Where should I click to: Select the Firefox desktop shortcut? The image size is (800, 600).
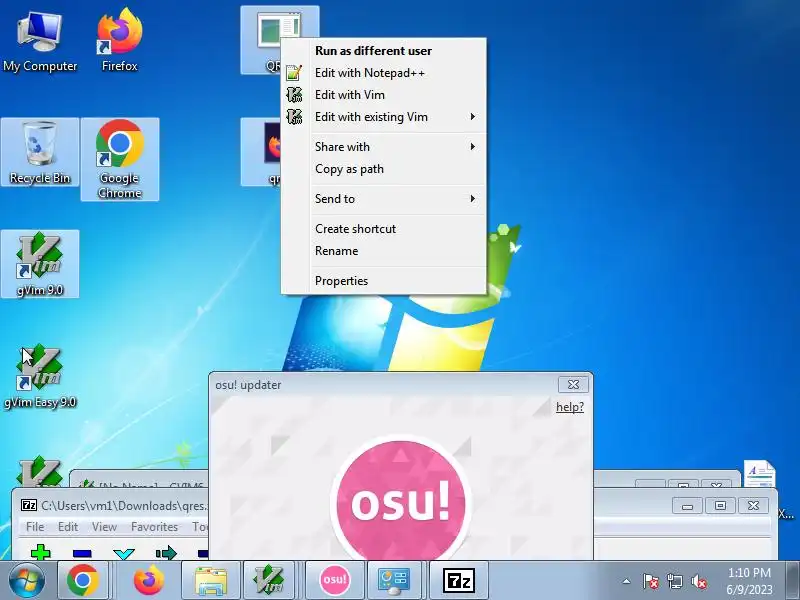(119, 42)
